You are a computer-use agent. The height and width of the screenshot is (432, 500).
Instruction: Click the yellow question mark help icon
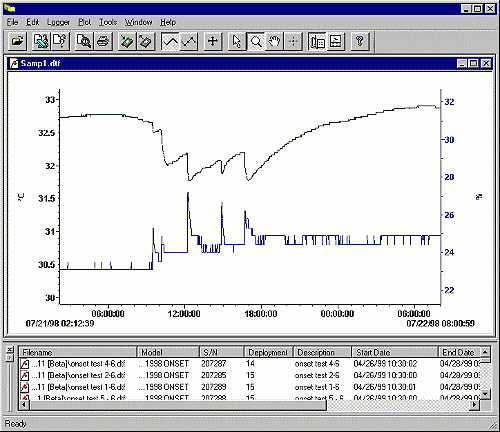click(x=360, y=41)
